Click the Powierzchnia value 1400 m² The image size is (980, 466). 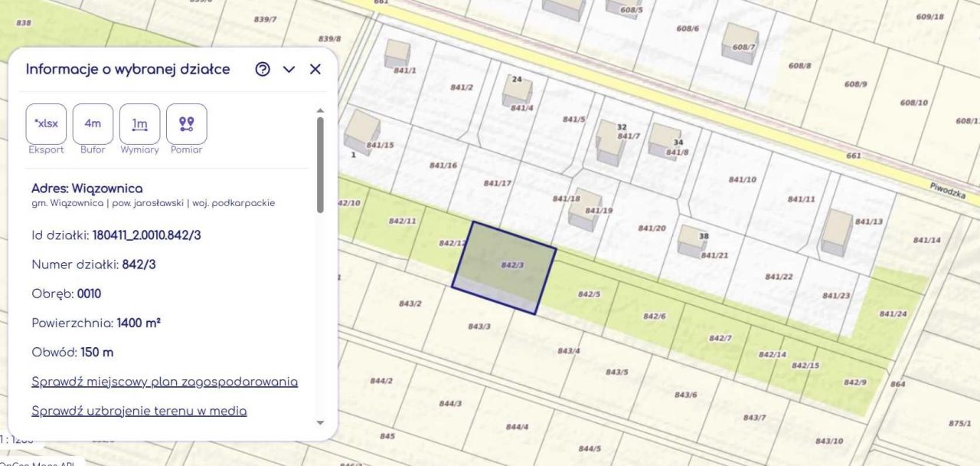(139, 323)
